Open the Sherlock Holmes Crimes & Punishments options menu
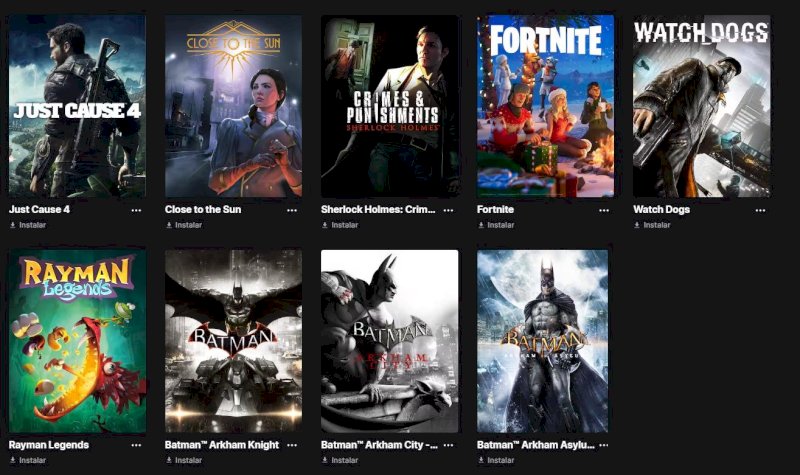Screen dimensions: 800x475 point(448,210)
